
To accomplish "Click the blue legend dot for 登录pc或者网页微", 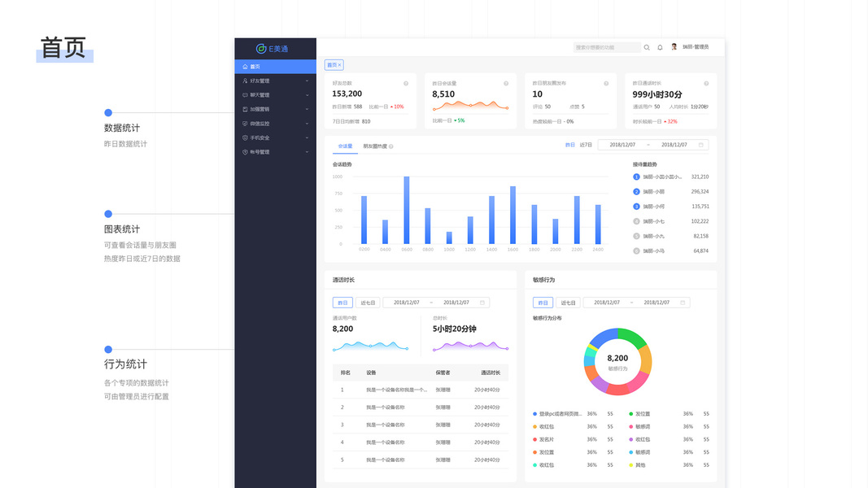I will point(534,414).
